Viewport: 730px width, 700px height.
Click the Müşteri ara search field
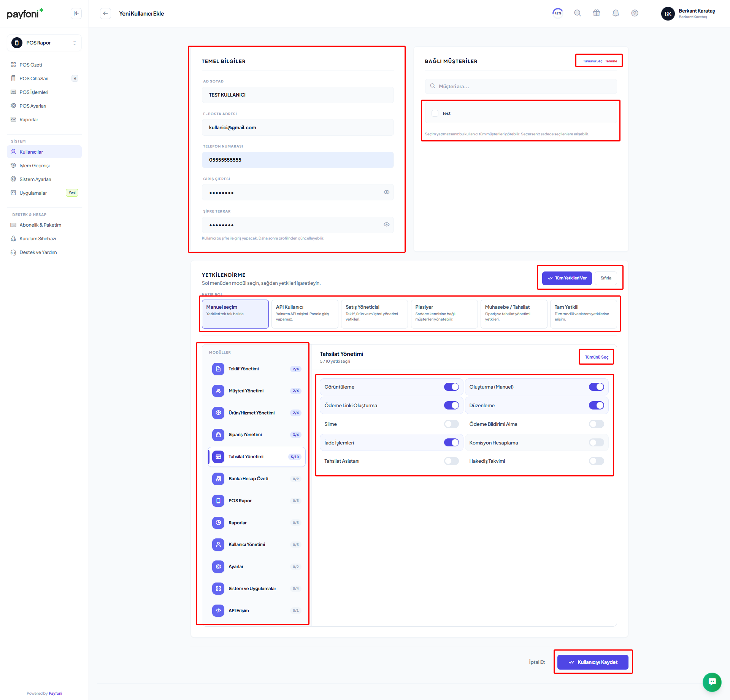pyautogui.click(x=521, y=86)
